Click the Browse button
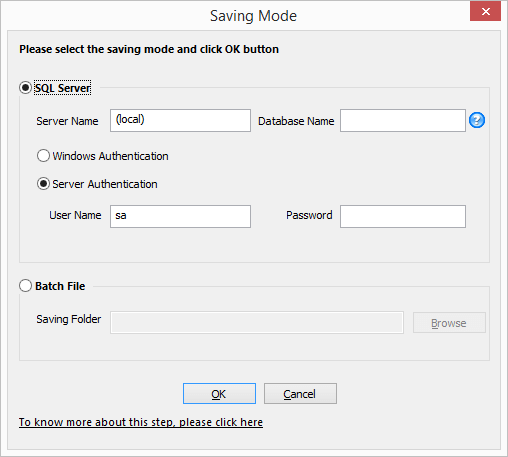 [449, 322]
